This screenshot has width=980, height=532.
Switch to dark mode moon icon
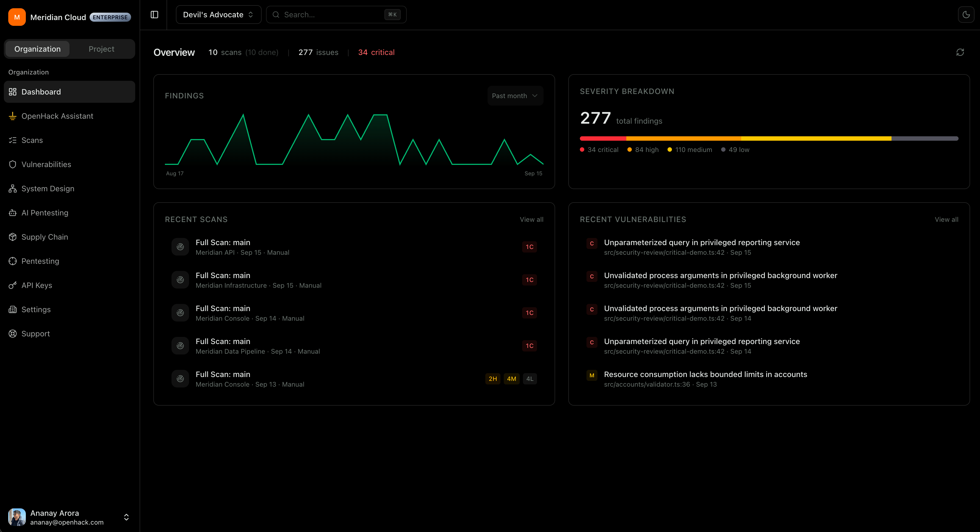pos(966,15)
